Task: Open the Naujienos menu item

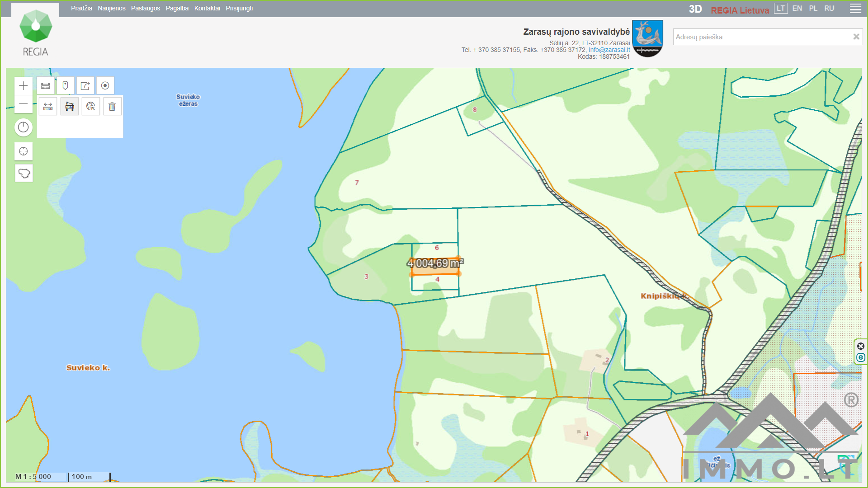Action: tap(112, 8)
